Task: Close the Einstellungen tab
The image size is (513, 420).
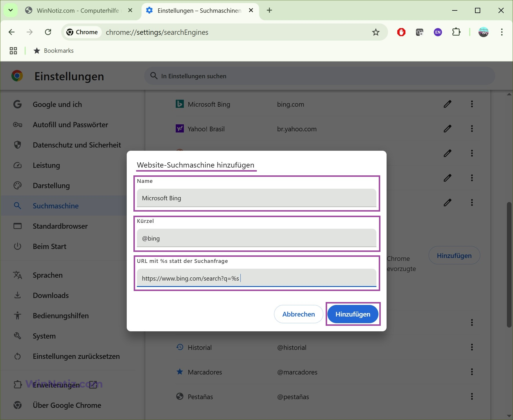Action: pyautogui.click(x=251, y=10)
